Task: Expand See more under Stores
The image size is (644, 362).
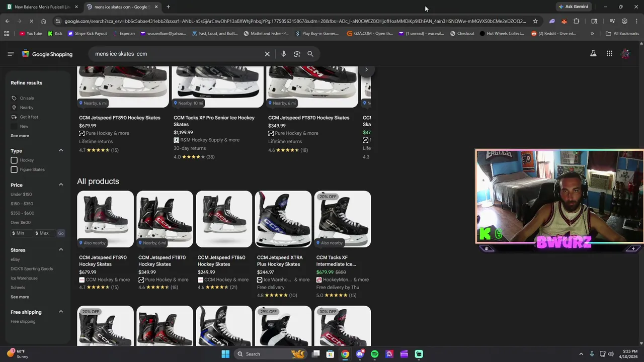Action: coord(20,297)
